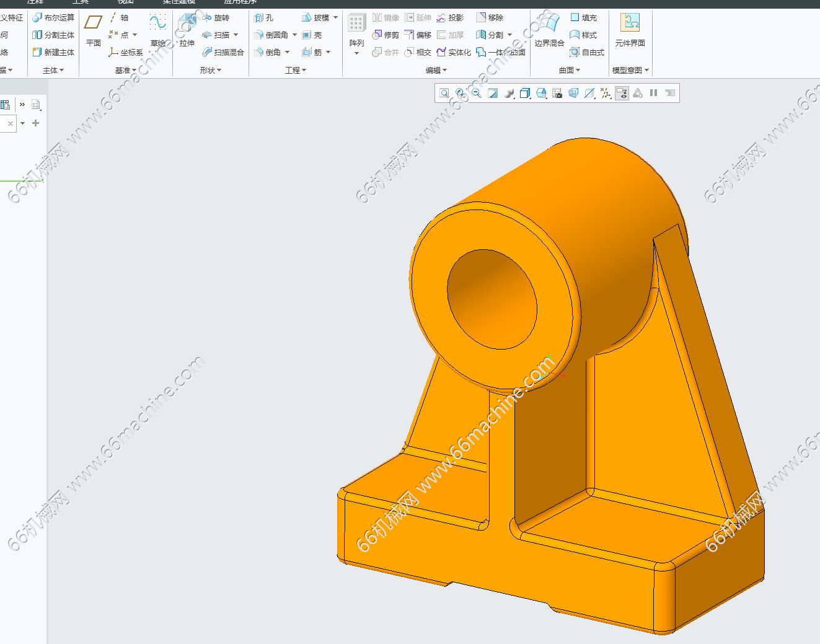Open the 模型意图 (Model Intent) group menu

[630, 71]
